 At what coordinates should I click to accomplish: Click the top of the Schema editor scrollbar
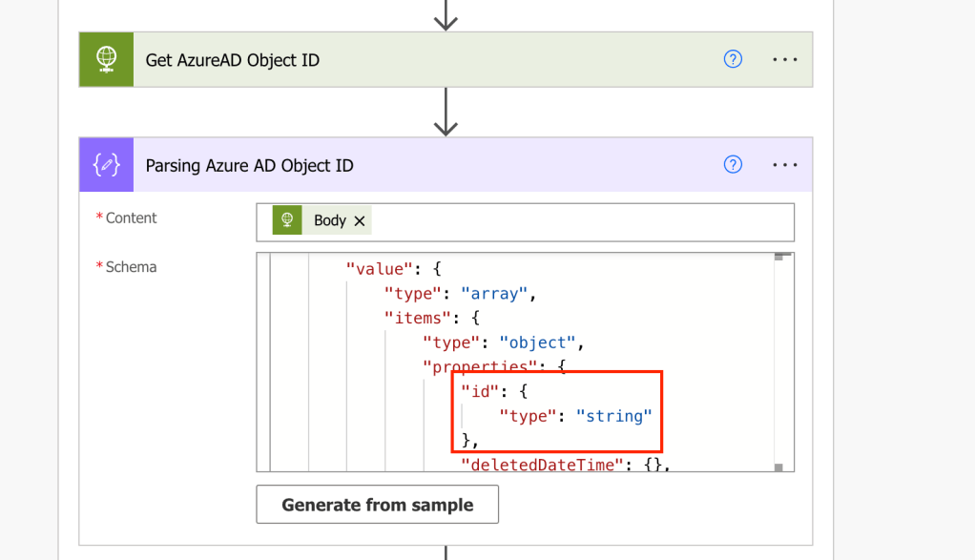tap(778, 258)
